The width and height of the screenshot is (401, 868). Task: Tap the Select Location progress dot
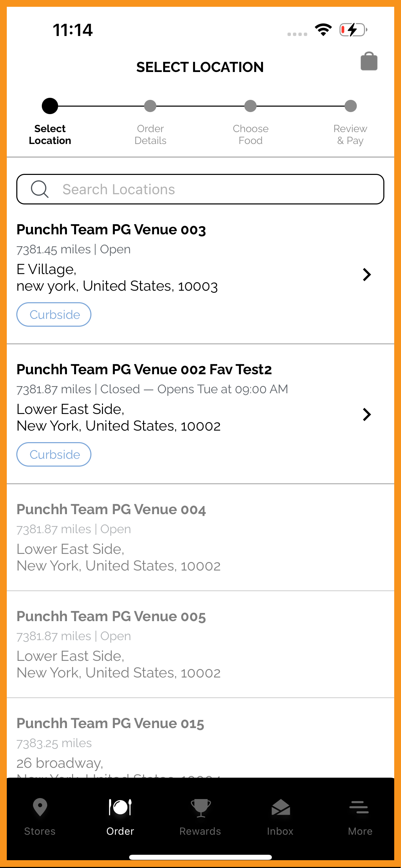(x=50, y=106)
